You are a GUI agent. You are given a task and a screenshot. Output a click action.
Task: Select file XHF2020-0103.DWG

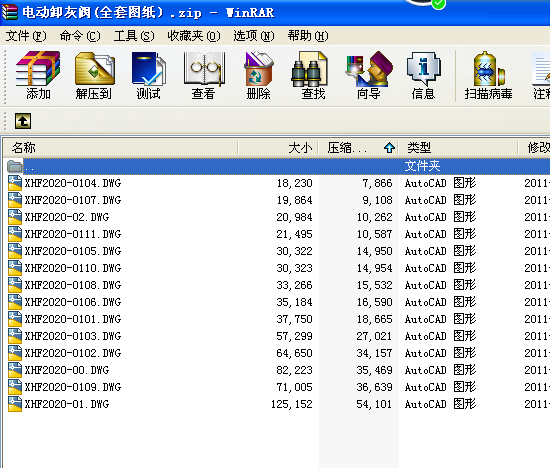tap(73, 336)
